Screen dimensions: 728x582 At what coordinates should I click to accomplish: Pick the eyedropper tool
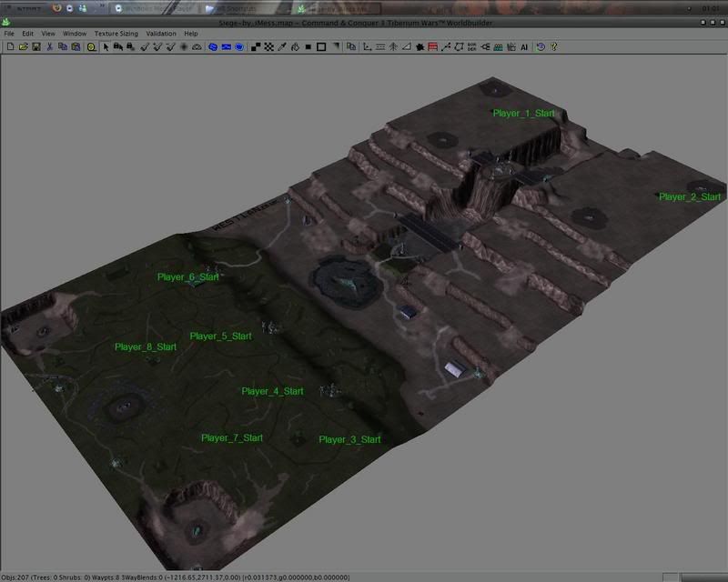click(282, 47)
